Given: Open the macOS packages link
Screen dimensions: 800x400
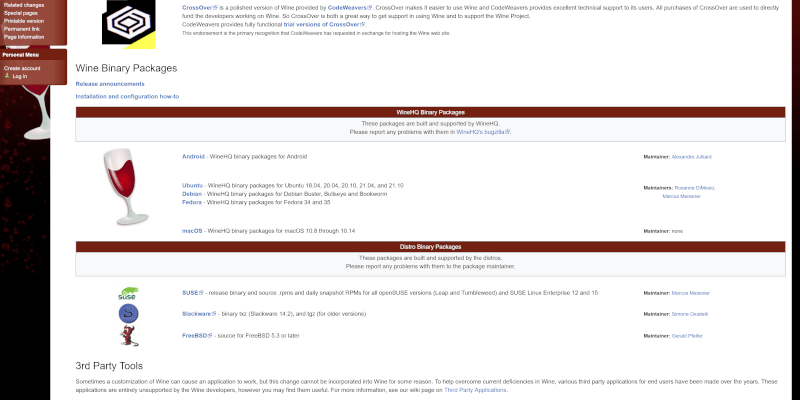Looking at the screenshot, I should click(192, 230).
